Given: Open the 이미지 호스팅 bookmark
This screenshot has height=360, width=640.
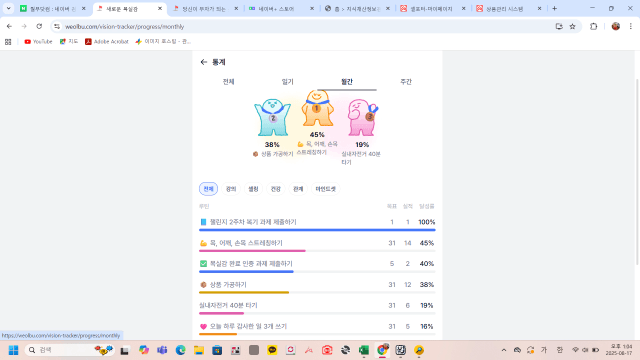Looking at the screenshot, I should pyautogui.click(x=163, y=42).
